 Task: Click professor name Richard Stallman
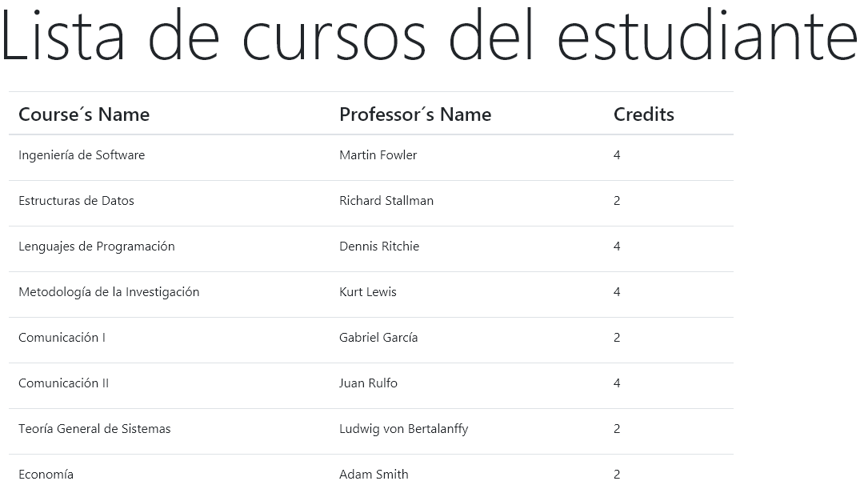point(386,201)
